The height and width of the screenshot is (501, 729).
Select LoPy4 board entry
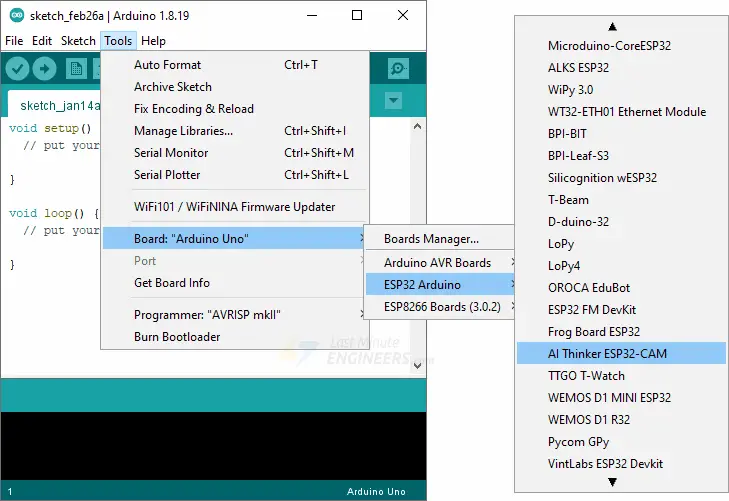coord(621,265)
